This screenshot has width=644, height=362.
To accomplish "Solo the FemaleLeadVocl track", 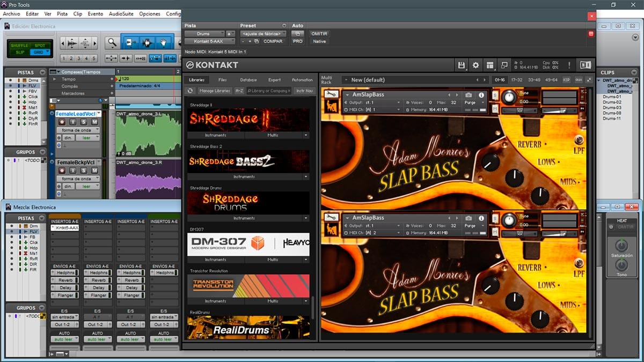I will pos(84,122).
